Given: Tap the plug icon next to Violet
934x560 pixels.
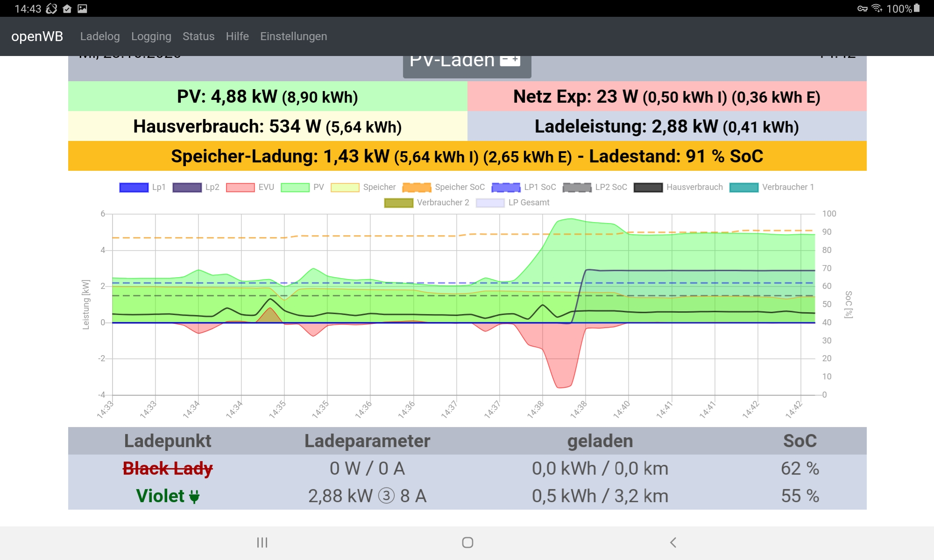Looking at the screenshot, I should click(x=194, y=497).
